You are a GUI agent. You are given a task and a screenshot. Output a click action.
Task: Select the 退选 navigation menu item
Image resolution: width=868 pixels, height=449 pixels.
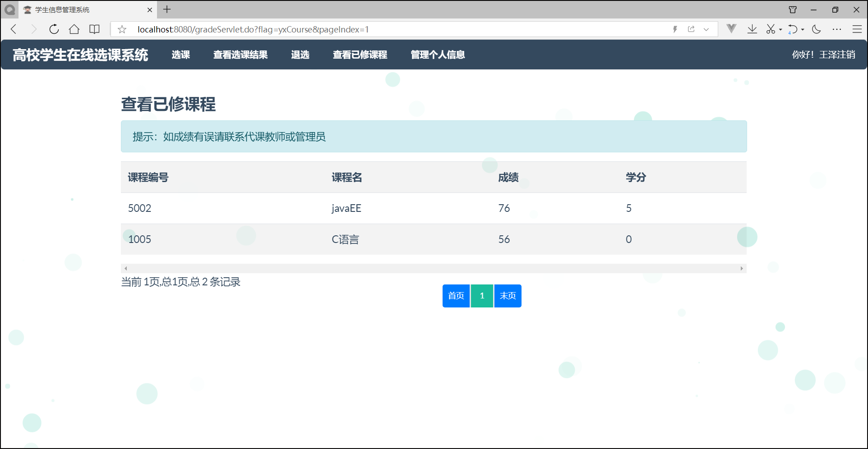pos(300,55)
